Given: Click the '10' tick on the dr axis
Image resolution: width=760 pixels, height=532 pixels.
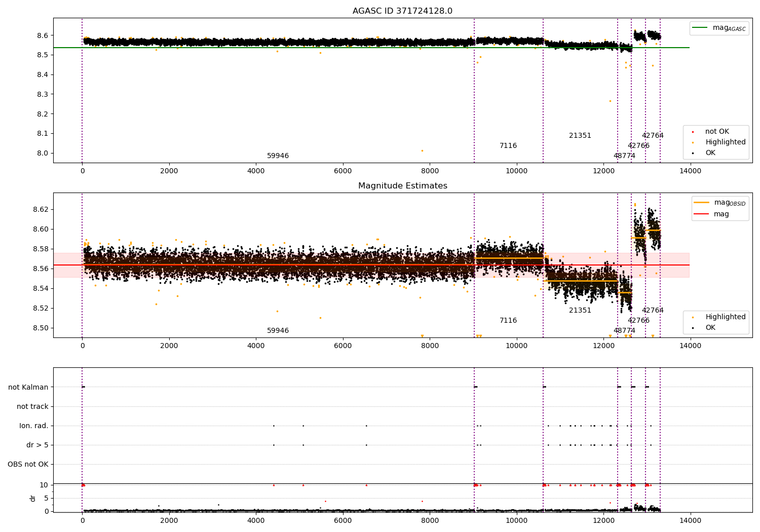Looking at the screenshot, I should click(45, 485).
